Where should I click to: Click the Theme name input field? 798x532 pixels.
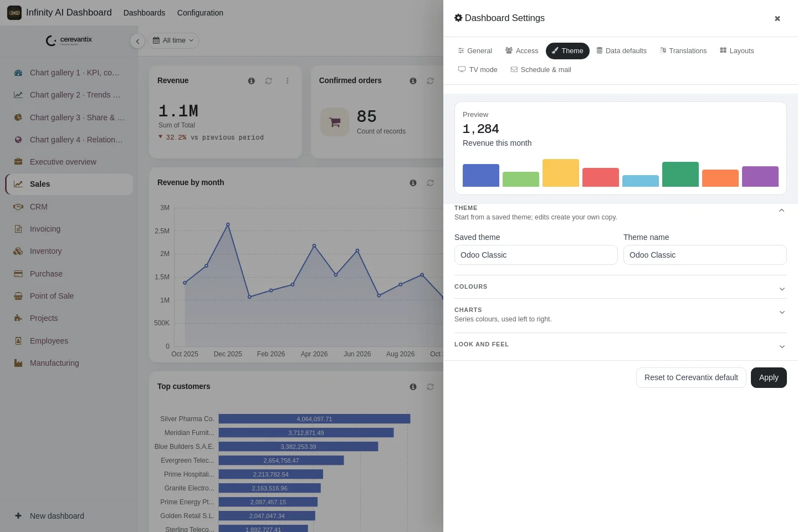pos(705,255)
